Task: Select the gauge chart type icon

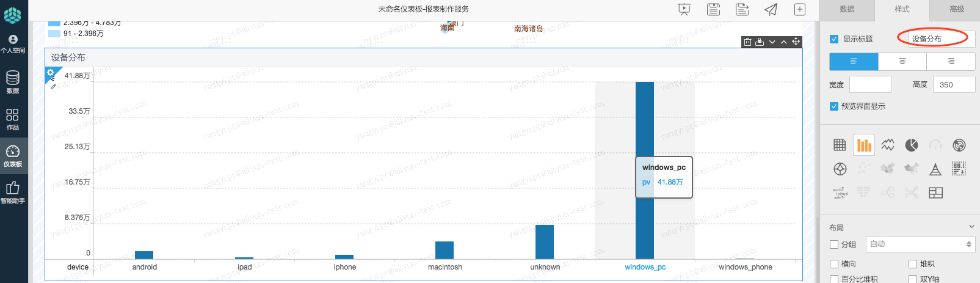Action: [x=935, y=145]
